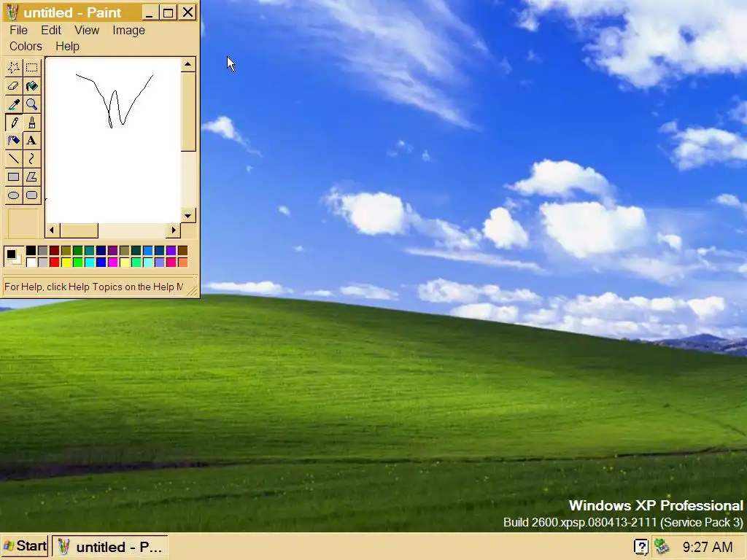The image size is (747, 560).
Task: Pick the Rectangle shape tool
Action: pos(14,177)
